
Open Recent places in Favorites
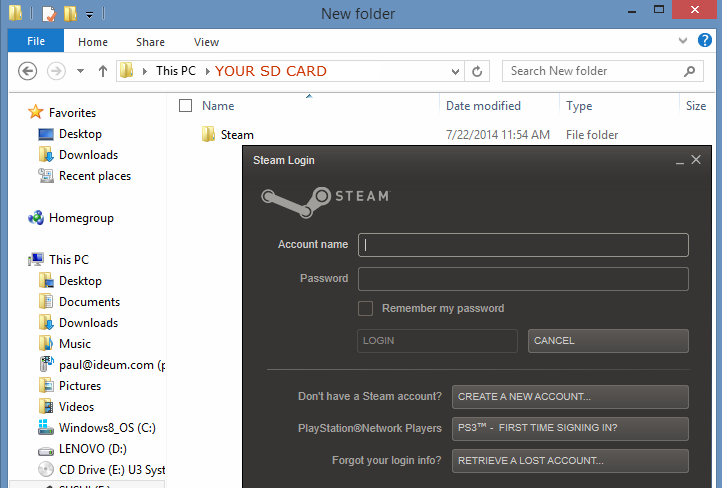coord(85,176)
